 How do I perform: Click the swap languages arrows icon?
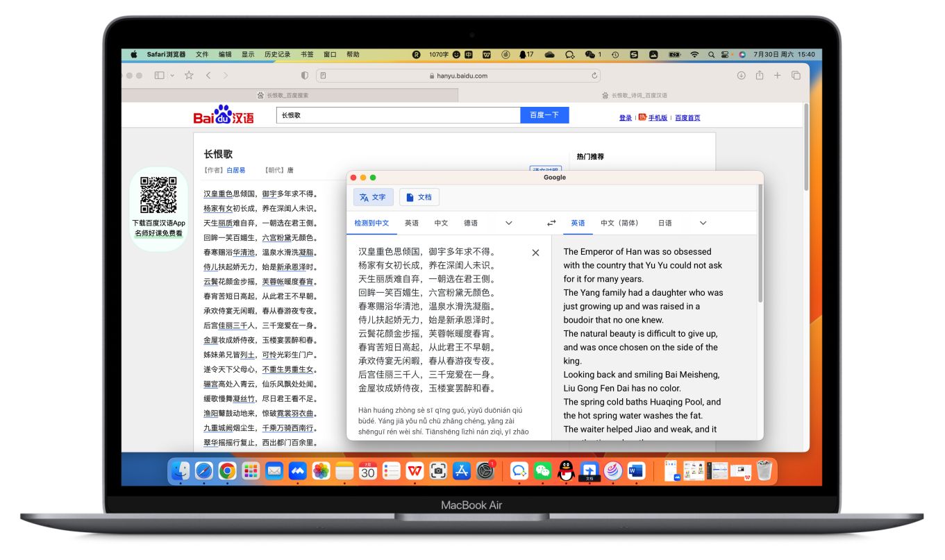tap(551, 222)
